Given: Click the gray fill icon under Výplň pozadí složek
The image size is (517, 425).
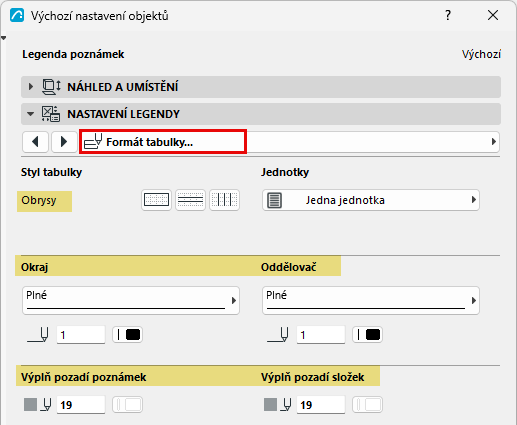Looking at the screenshot, I should [270, 405].
